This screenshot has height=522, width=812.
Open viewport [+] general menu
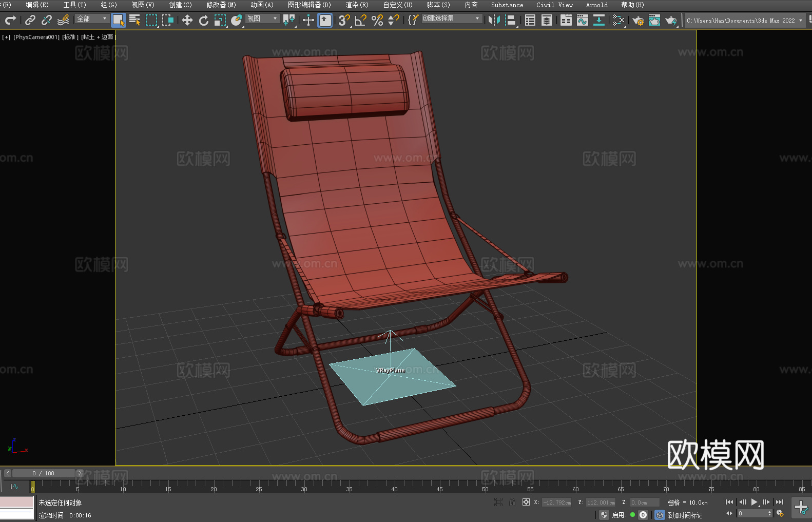point(6,37)
